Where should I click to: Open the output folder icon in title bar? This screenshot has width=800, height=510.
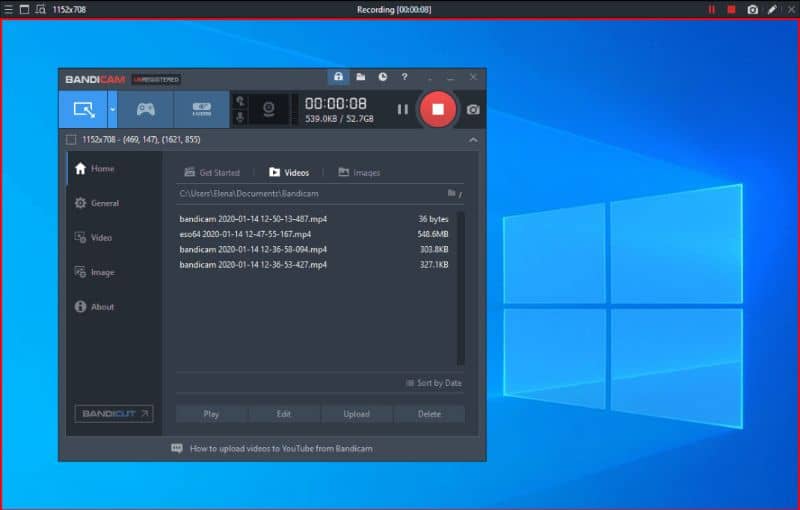tap(361, 76)
